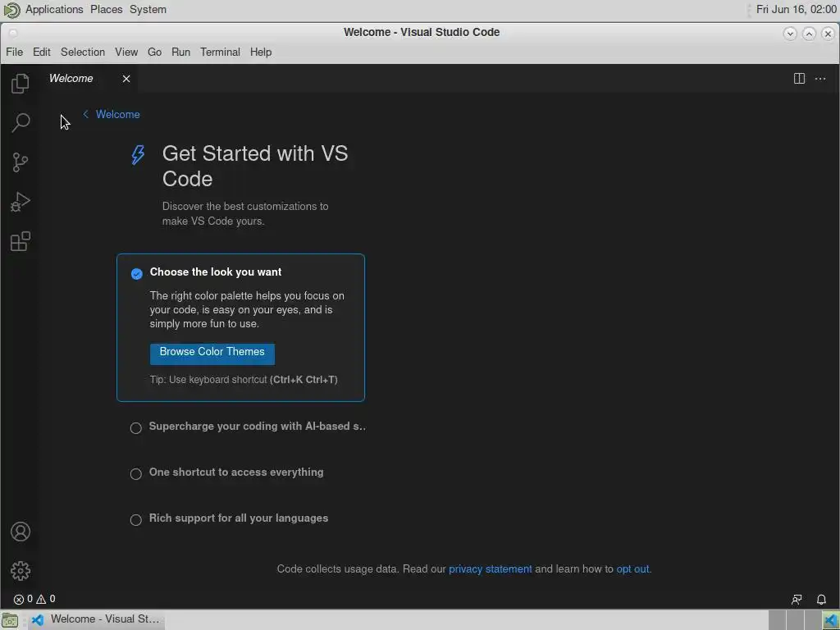This screenshot has width=840, height=630.
Task: Click the Ubuntu MATE logo in top panel
Action: pos(11,10)
